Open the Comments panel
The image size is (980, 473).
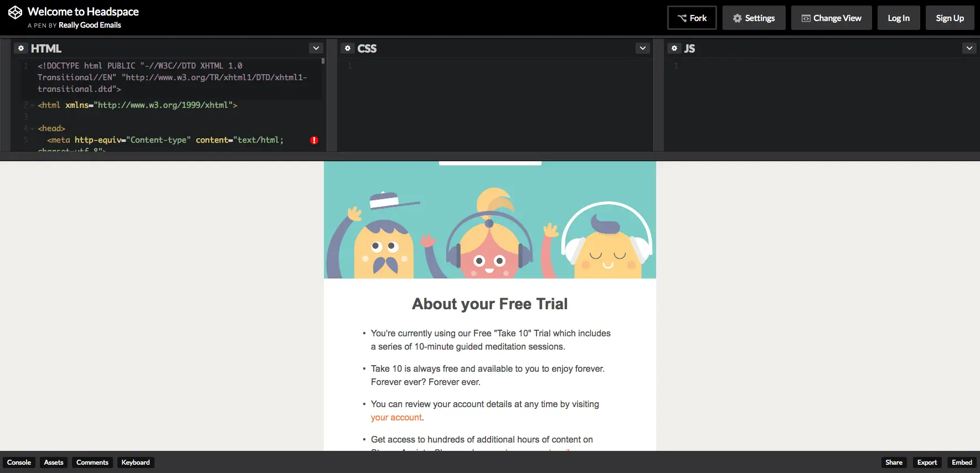92,462
